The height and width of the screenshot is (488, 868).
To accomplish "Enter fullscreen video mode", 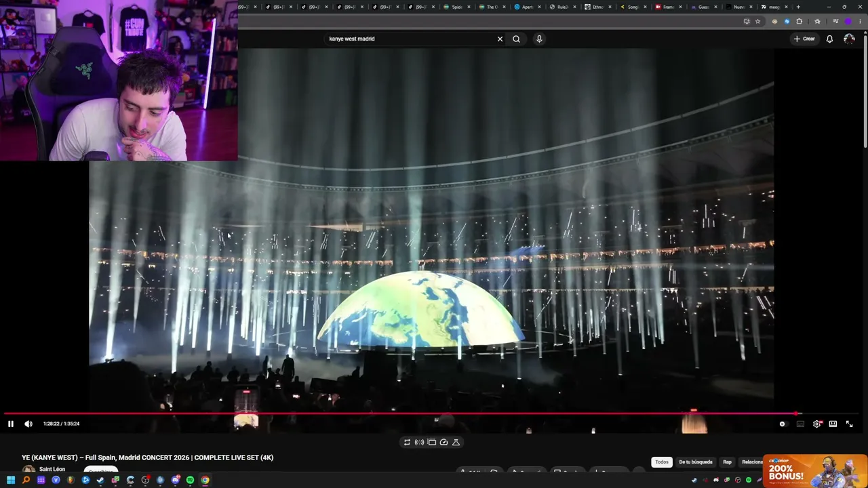I will point(849,424).
